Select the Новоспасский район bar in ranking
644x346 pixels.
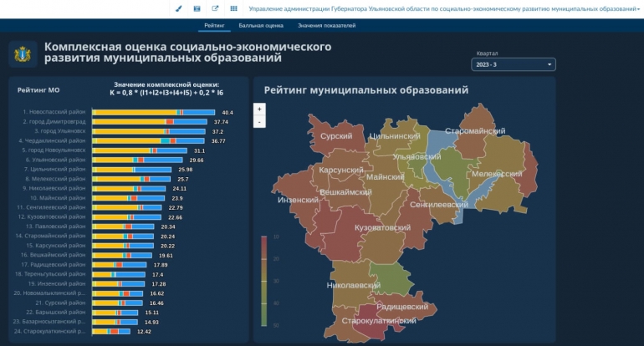click(x=152, y=112)
